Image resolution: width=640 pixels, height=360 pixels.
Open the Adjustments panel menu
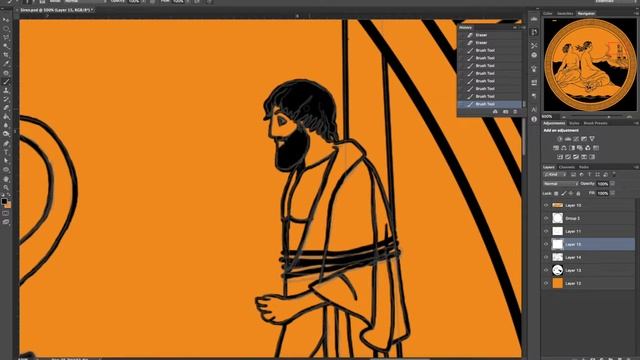point(636,123)
